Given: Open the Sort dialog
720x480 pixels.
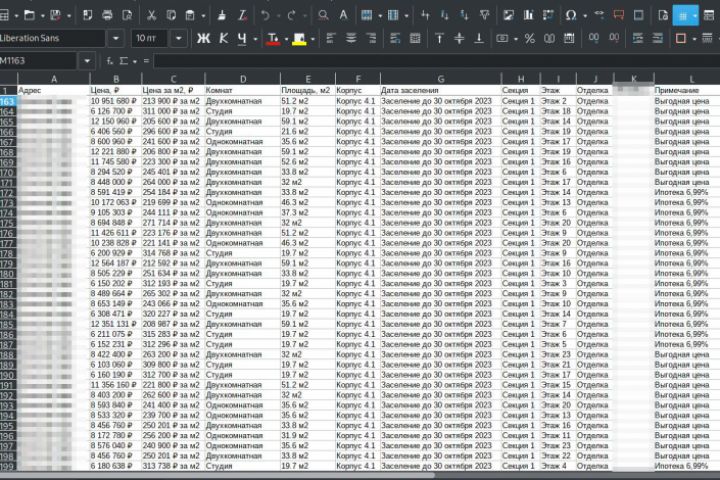Looking at the screenshot, I should [425, 15].
